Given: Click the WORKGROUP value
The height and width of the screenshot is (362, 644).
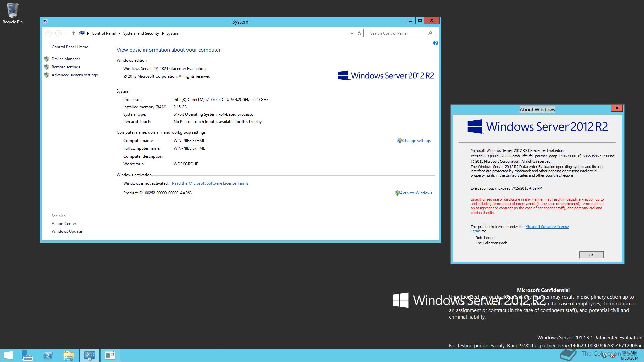Looking at the screenshot, I should [186, 164].
